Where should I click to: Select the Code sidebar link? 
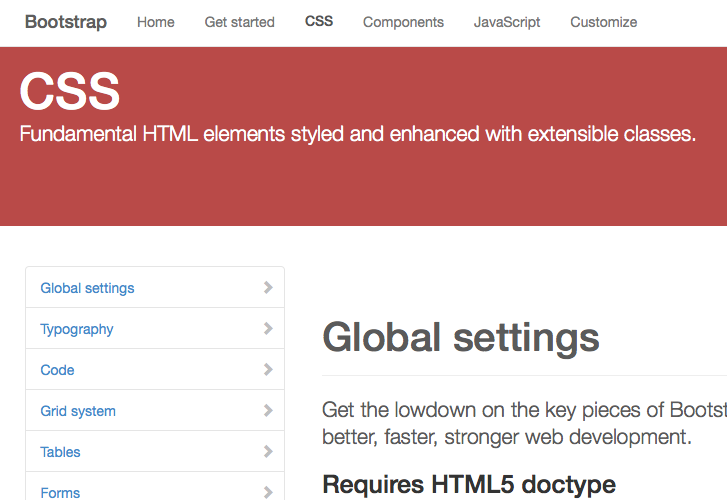click(x=57, y=370)
